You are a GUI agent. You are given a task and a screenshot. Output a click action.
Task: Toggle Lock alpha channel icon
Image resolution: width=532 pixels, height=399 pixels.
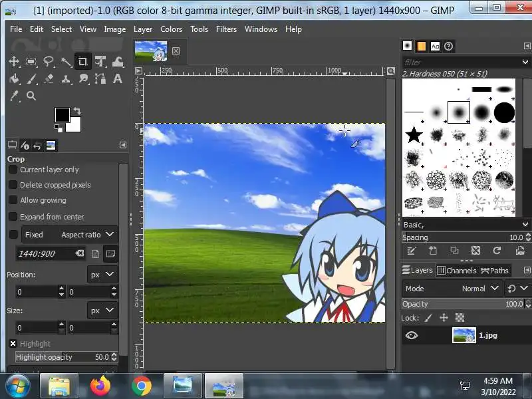coord(460,318)
